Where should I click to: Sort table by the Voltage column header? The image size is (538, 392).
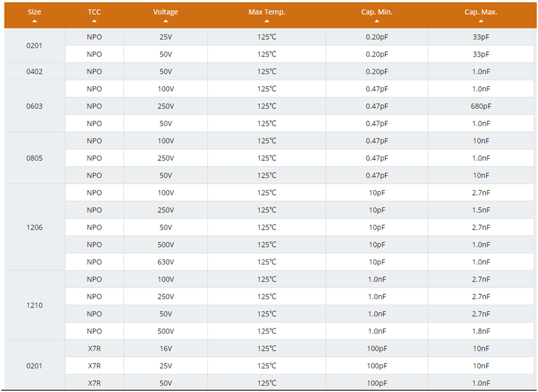[x=165, y=12]
